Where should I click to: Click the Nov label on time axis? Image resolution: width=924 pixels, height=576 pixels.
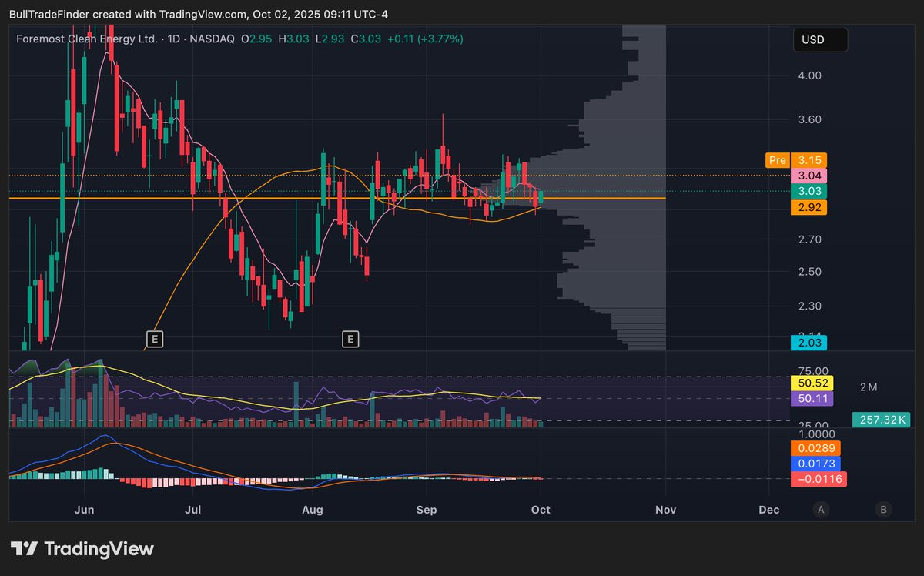pos(665,510)
